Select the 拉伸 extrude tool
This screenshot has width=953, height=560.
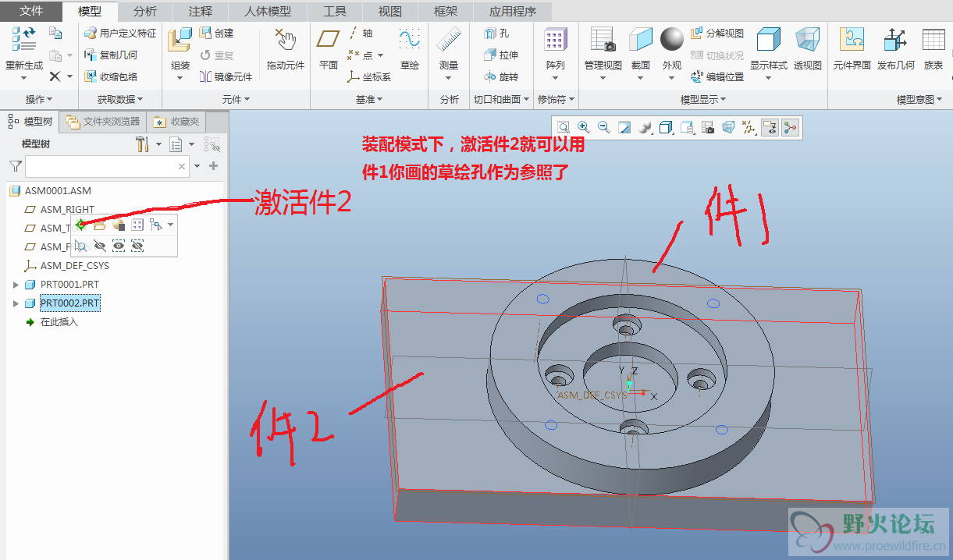[500, 55]
